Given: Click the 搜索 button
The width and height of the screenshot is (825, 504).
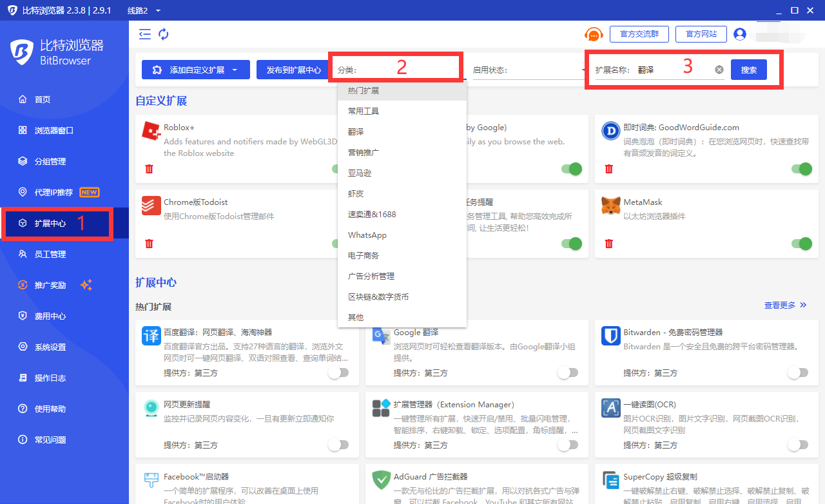Looking at the screenshot, I should (748, 70).
